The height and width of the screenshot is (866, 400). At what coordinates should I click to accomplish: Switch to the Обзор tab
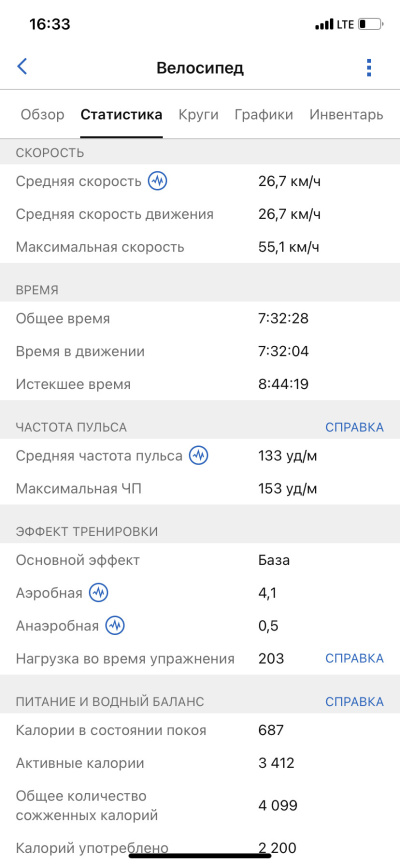(43, 115)
